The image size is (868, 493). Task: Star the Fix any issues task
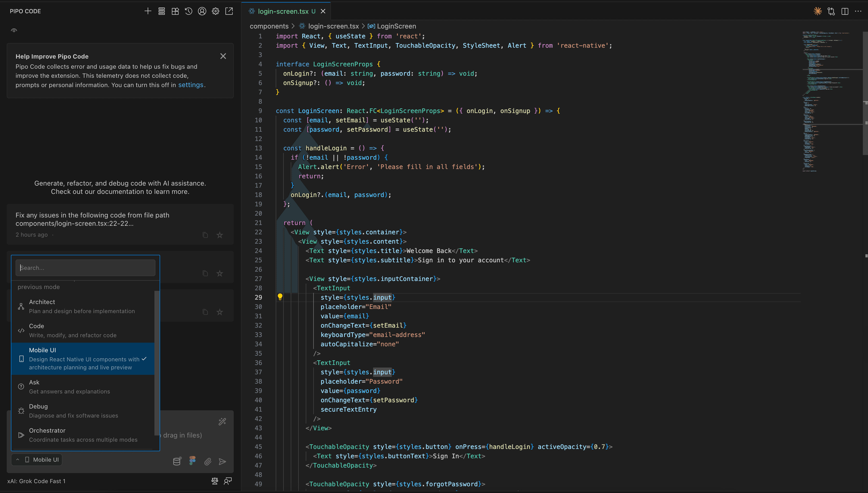click(220, 235)
